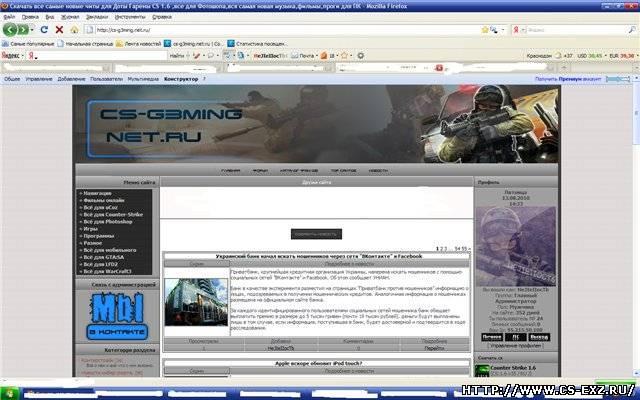This screenshot has height=400, width=640.
Task: Open the Мультимедиа admin bar menu
Action: pyautogui.click(x=143, y=79)
